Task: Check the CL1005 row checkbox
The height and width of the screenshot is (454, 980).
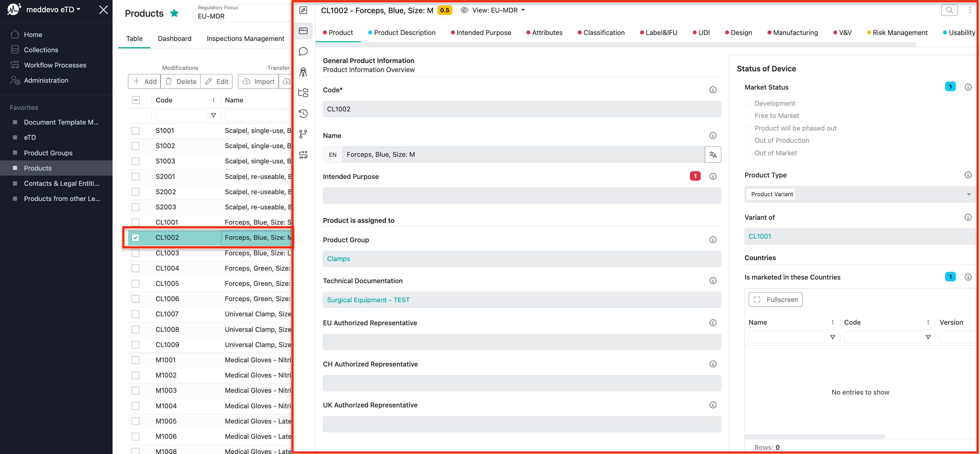Action: (x=135, y=283)
